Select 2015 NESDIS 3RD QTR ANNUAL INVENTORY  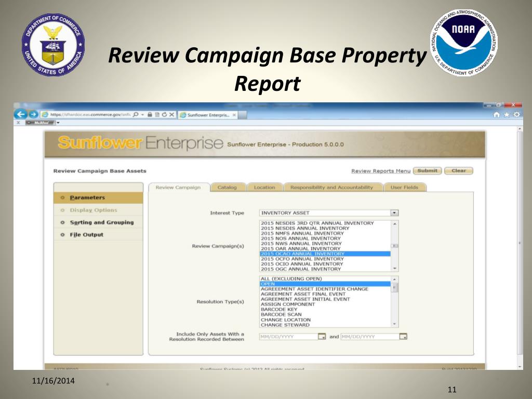click(325, 223)
